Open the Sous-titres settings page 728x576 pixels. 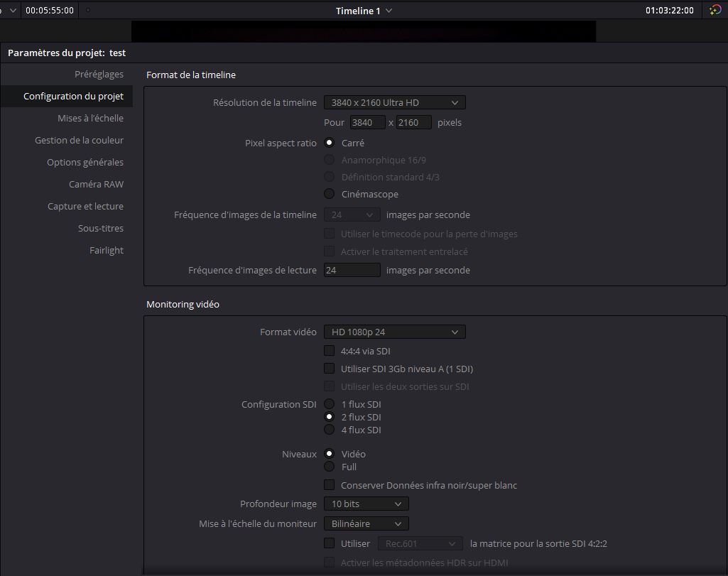(x=101, y=229)
